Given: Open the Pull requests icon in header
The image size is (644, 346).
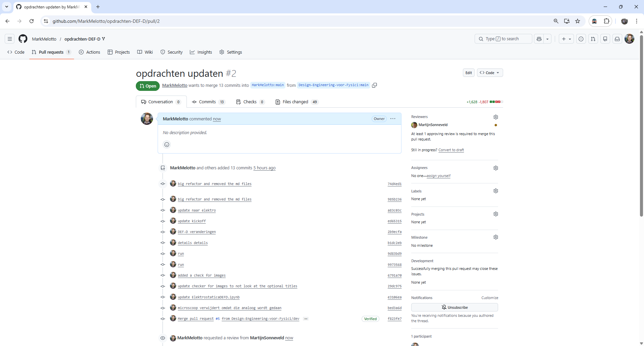Looking at the screenshot, I should point(593,39).
